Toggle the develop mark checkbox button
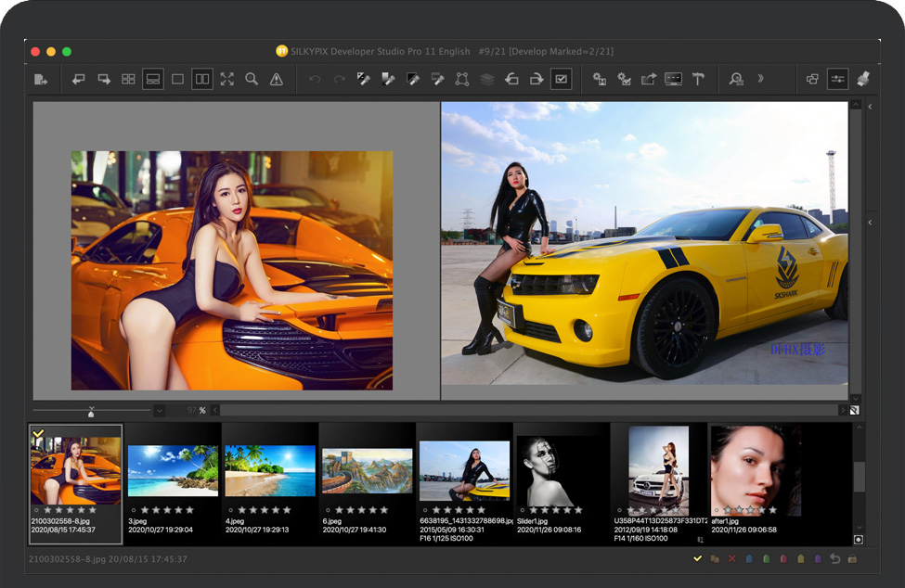The image size is (905, 588). [x=561, y=80]
